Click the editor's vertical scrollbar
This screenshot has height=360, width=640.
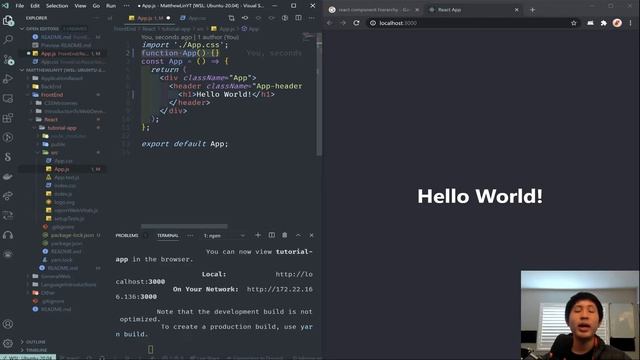pos(319,94)
